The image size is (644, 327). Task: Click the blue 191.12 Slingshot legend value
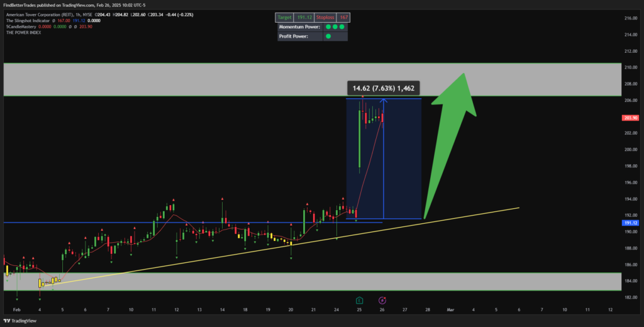point(79,21)
